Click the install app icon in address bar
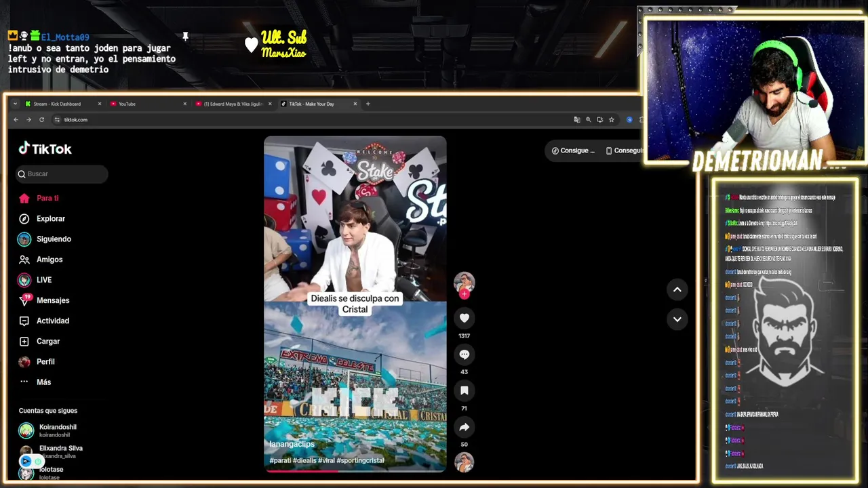This screenshot has width=868, height=488. point(600,120)
